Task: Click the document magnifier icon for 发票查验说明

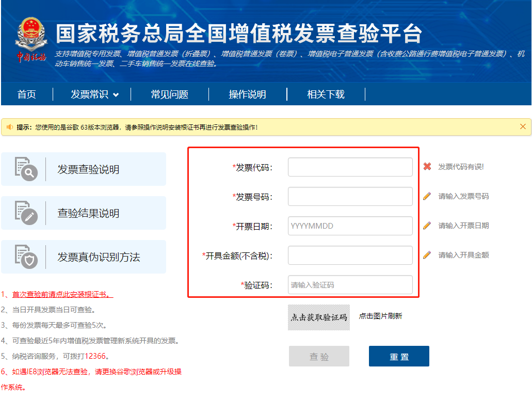Action: [x=26, y=169]
